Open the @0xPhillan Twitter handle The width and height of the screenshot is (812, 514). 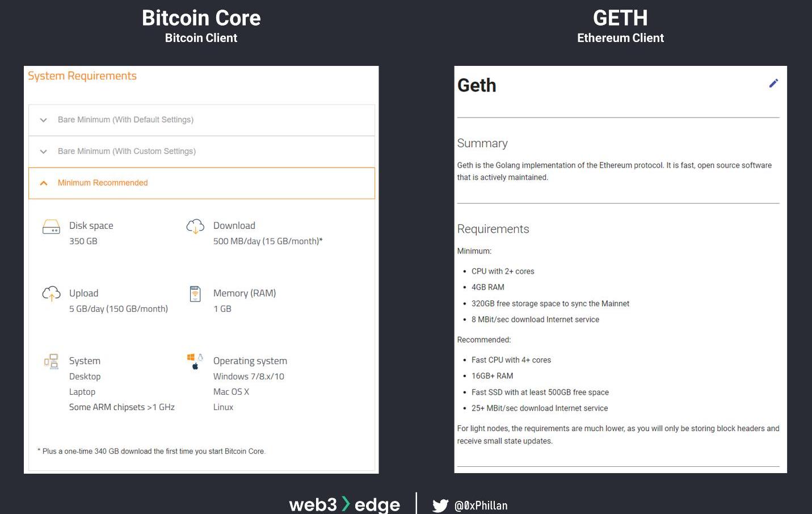click(481, 505)
